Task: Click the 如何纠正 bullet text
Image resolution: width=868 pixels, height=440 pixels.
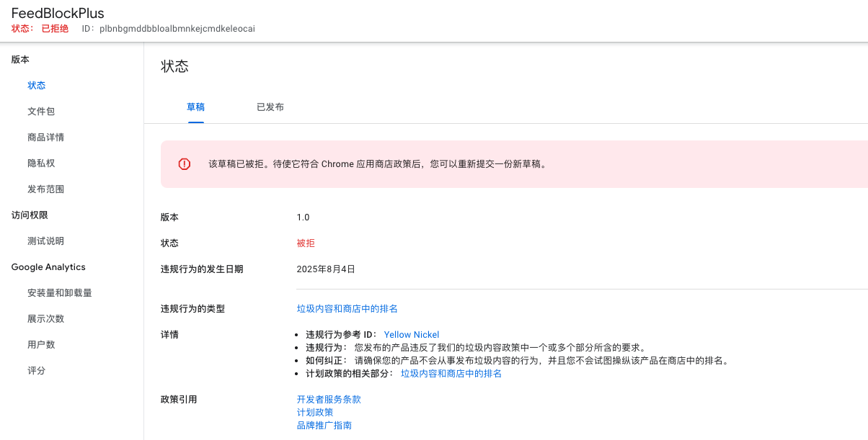Action: [x=517, y=361]
